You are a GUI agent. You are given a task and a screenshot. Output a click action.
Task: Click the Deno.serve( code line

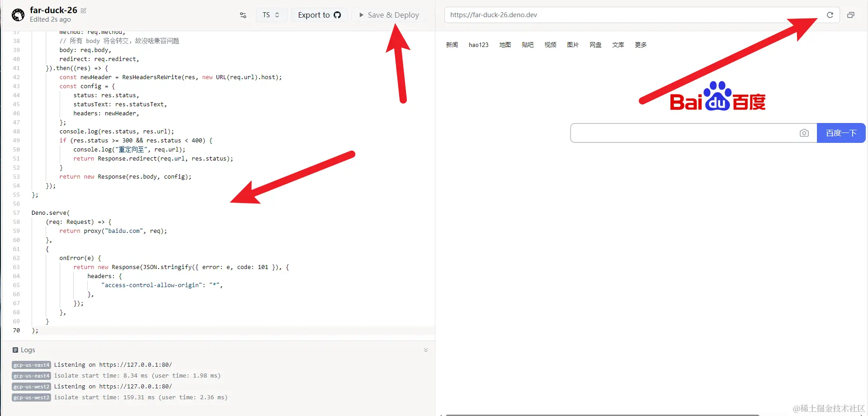pyautogui.click(x=51, y=213)
